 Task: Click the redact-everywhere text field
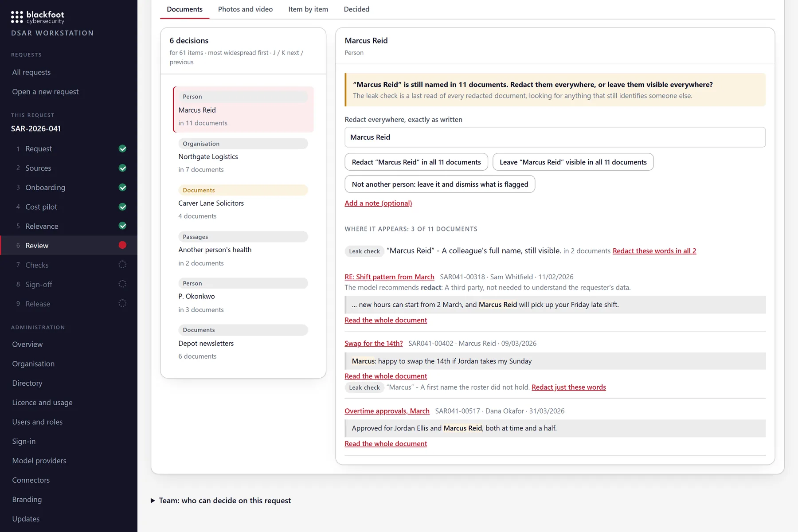point(555,137)
